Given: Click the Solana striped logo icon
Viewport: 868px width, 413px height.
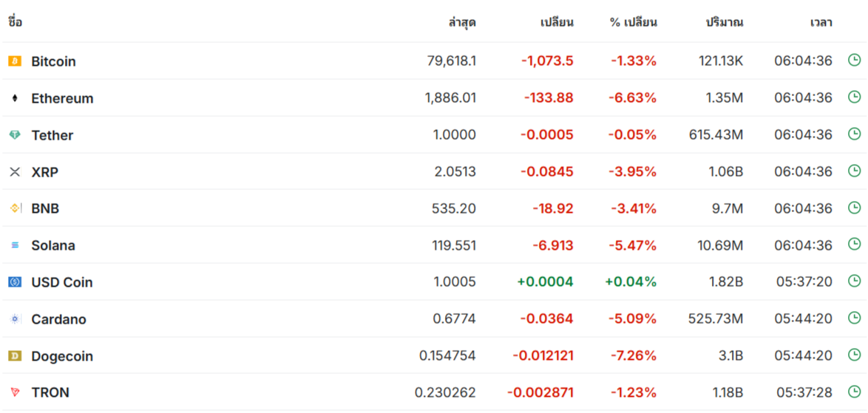Looking at the screenshot, I should (x=15, y=245).
